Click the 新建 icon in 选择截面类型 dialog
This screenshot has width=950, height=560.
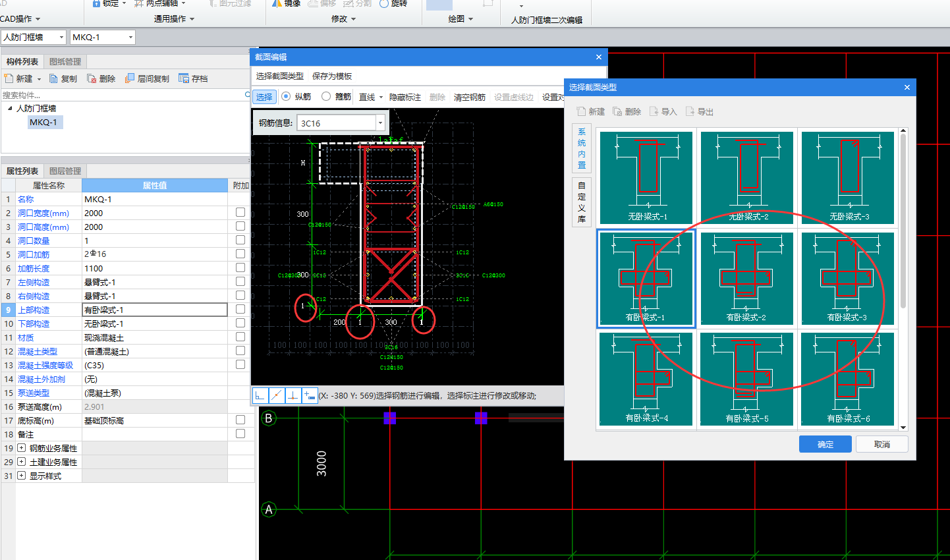[581, 111]
